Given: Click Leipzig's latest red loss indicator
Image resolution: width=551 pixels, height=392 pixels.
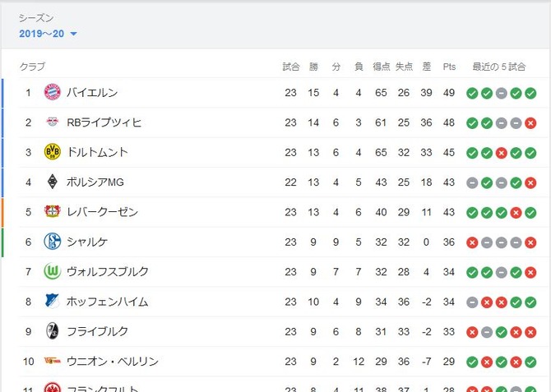Looking at the screenshot, I should point(530,123).
